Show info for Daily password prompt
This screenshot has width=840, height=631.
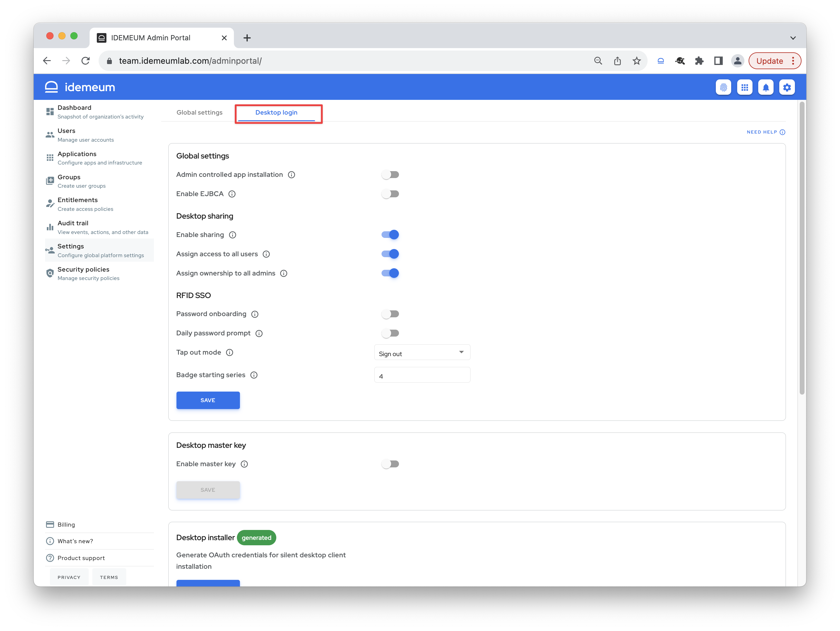[259, 333]
